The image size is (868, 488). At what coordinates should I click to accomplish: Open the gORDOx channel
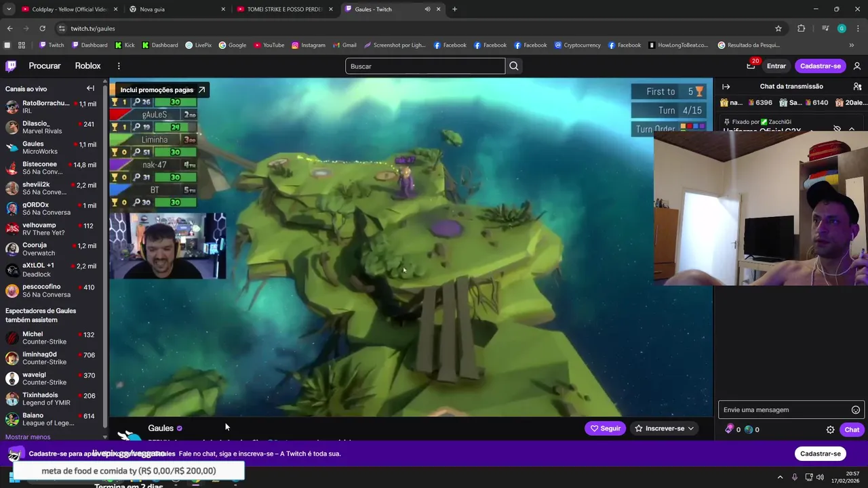(52, 209)
